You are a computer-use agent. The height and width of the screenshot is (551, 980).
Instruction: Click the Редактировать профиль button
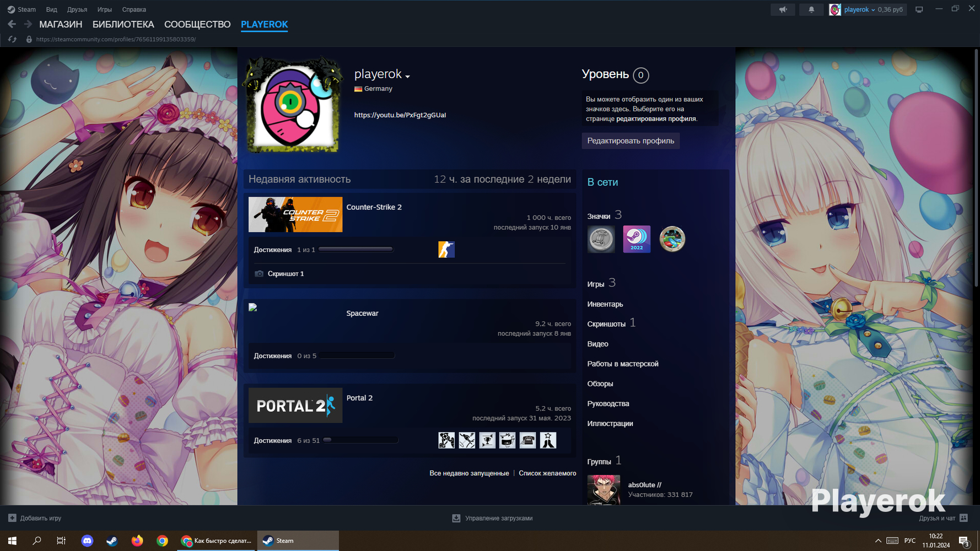(x=631, y=141)
